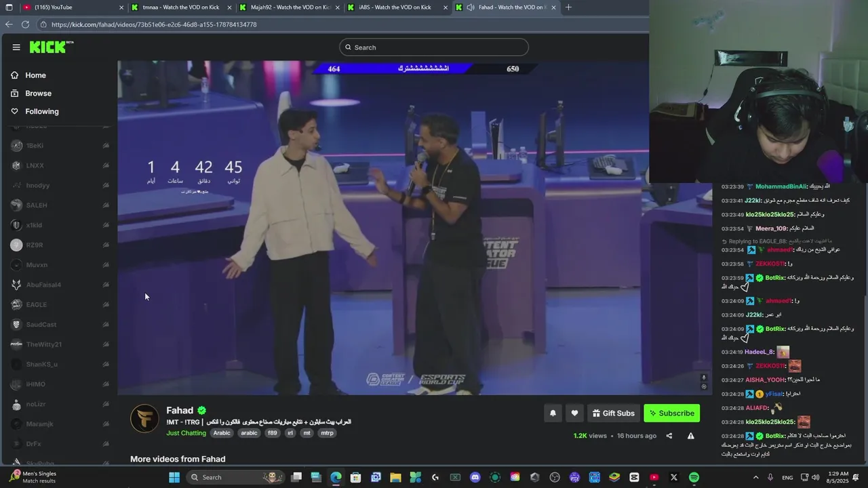The height and width of the screenshot is (488, 868).
Task: Open the Kick hamburger menu
Action: [16, 47]
